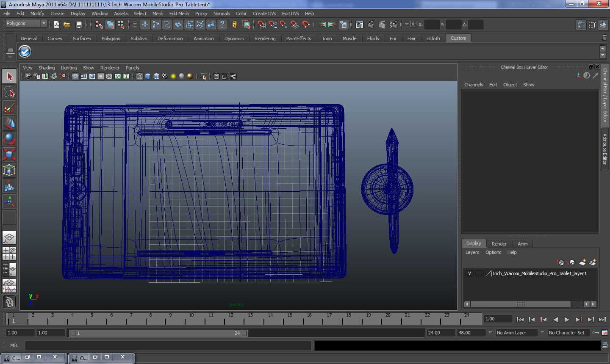Click the question mark selection mask icon
Viewport: 610px width, 364px height.
click(222, 25)
